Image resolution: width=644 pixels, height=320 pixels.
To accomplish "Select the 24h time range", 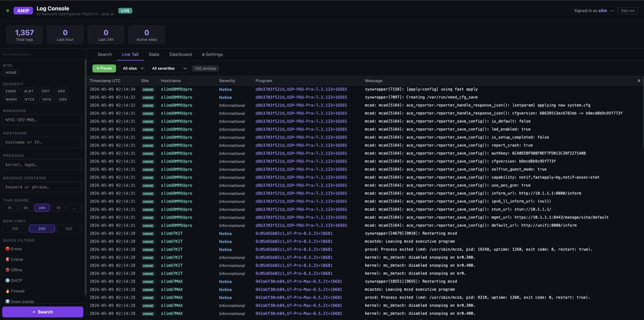I will [42, 208].
